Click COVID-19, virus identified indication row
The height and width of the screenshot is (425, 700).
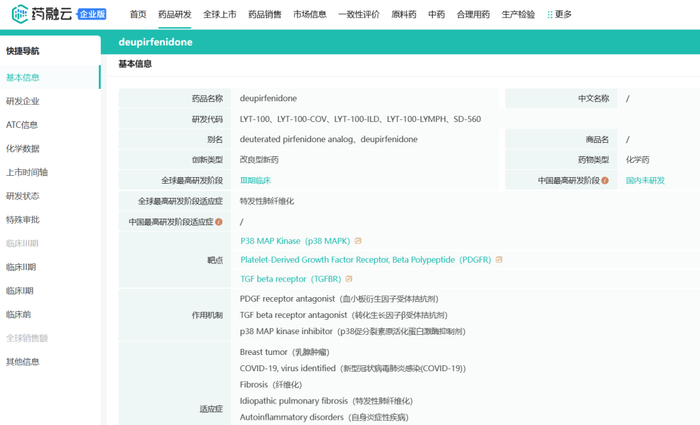pyautogui.click(x=353, y=368)
